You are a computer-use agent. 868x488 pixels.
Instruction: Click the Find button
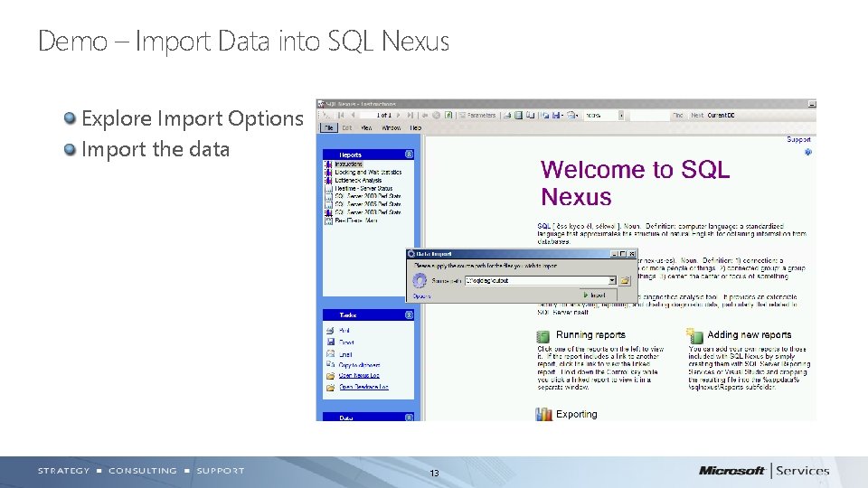click(678, 115)
